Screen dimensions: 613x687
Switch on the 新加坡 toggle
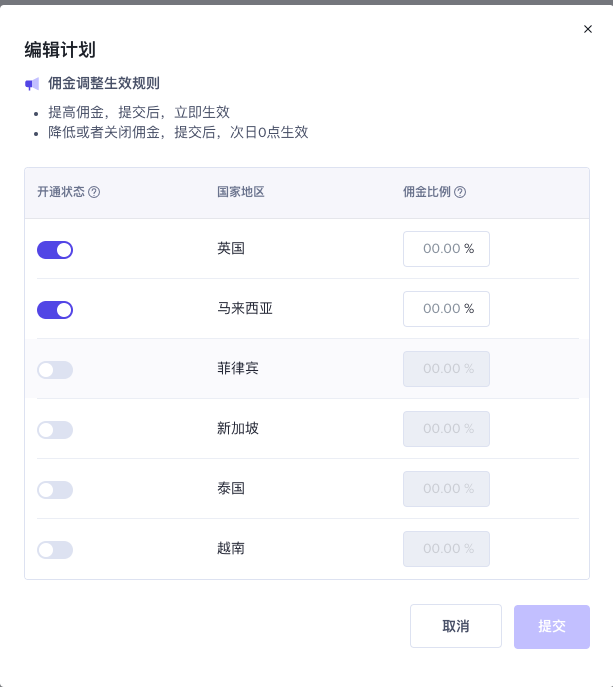(x=55, y=430)
